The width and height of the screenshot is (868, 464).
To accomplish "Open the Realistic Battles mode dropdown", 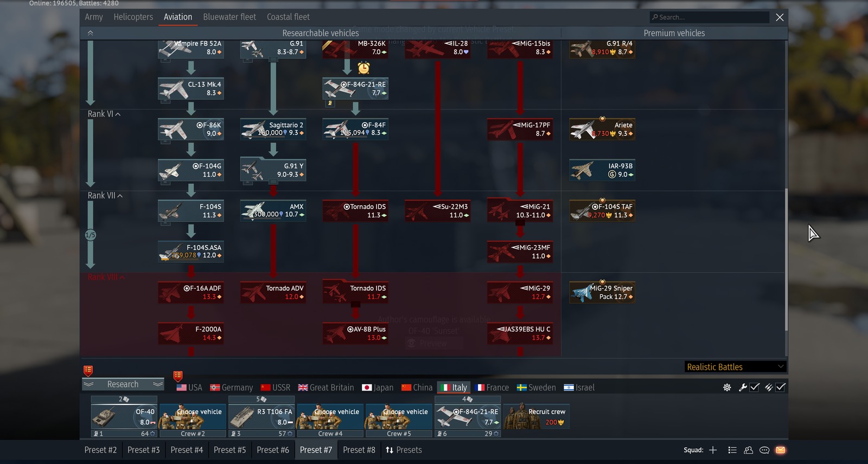I will pos(735,367).
